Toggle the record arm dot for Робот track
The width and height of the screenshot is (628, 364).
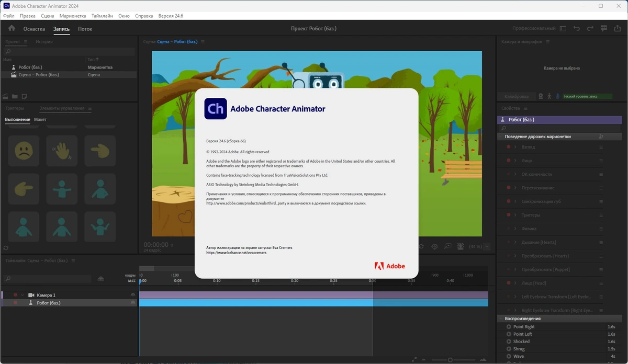(x=15, y=303)
